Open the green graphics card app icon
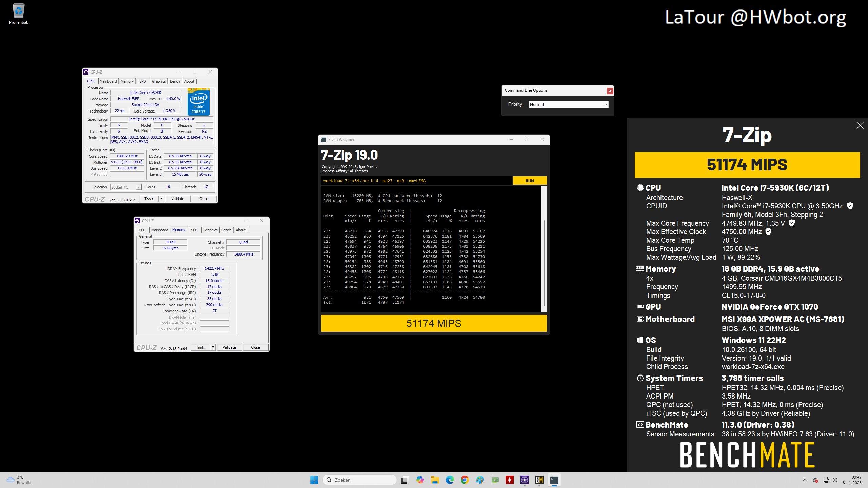 point(495,480)
